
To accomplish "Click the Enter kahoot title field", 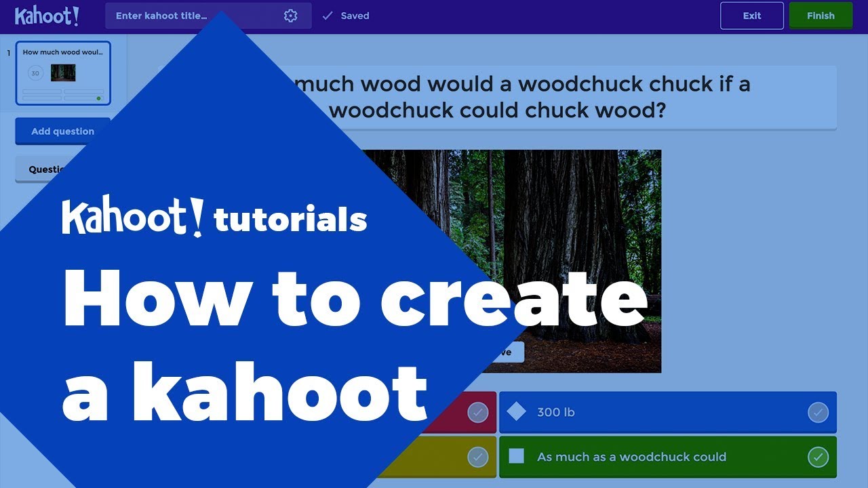I will coord(197,16).
